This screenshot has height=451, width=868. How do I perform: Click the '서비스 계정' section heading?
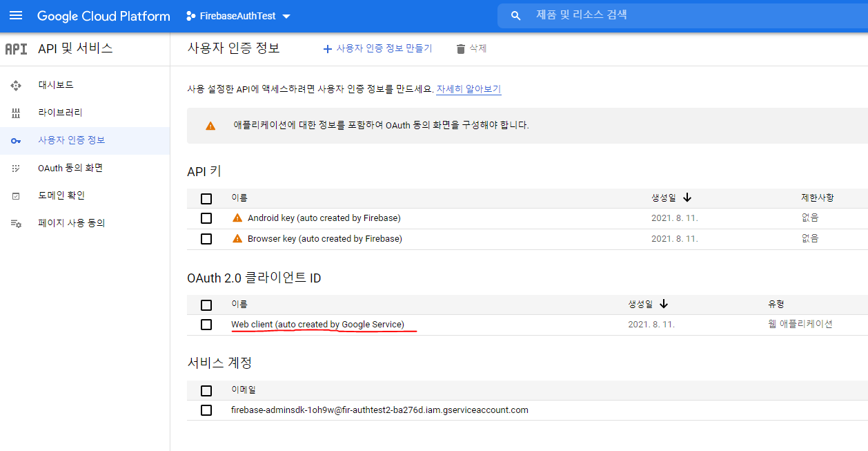219,363
